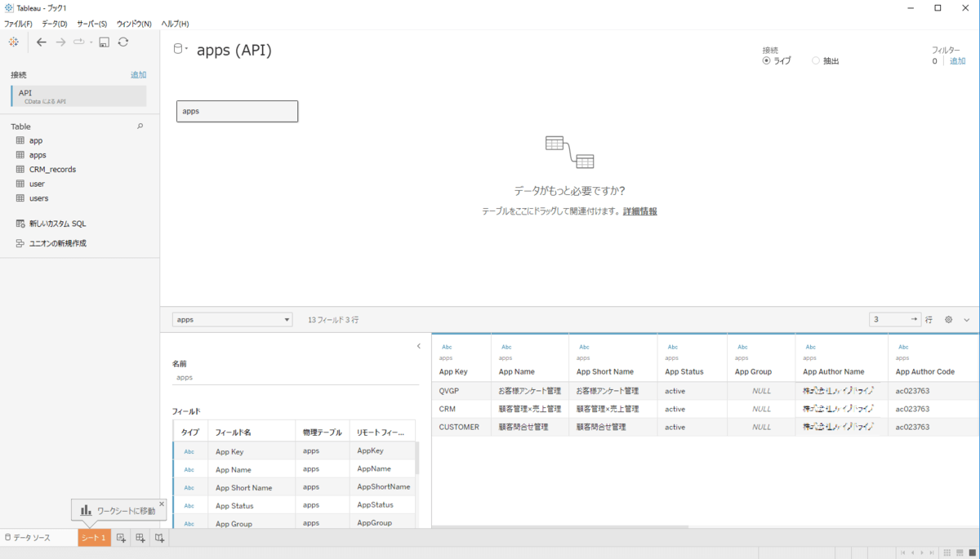This screenshot has width=980, height=559.
Task: Click the Tableau start page logo icon
Action: [13, 42]
